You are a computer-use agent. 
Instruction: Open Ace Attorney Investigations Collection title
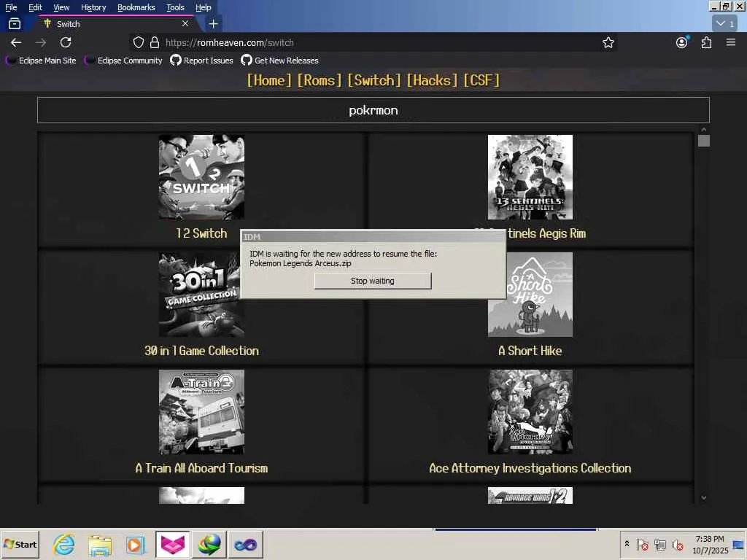530,469
